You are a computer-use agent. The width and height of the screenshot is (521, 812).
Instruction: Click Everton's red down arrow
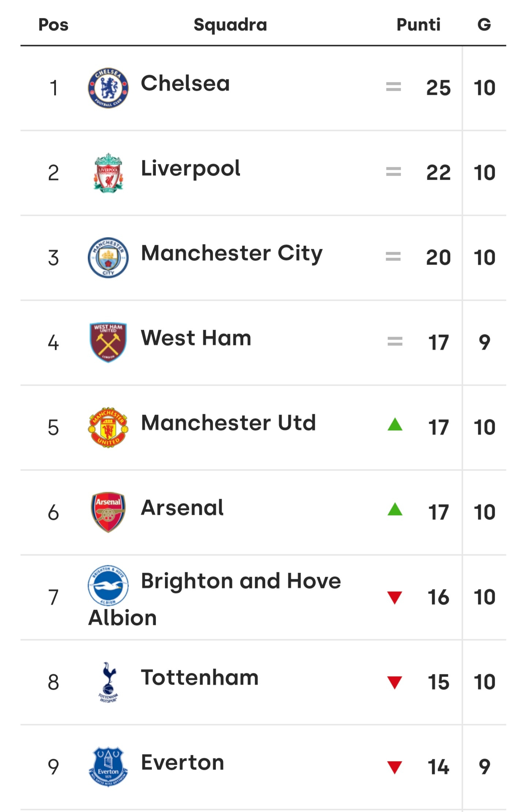(x=395, y=767)
